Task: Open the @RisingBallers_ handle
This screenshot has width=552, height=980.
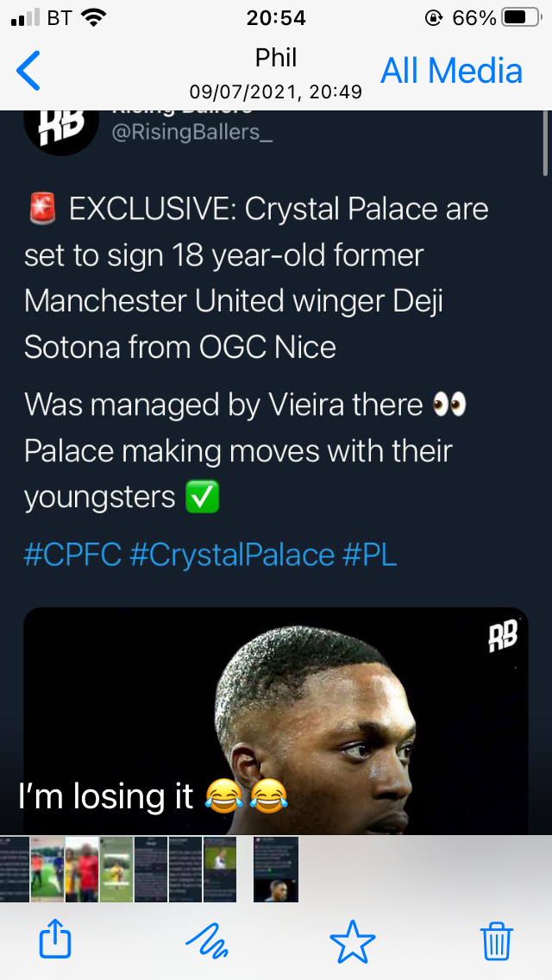Action: [191, 134]
